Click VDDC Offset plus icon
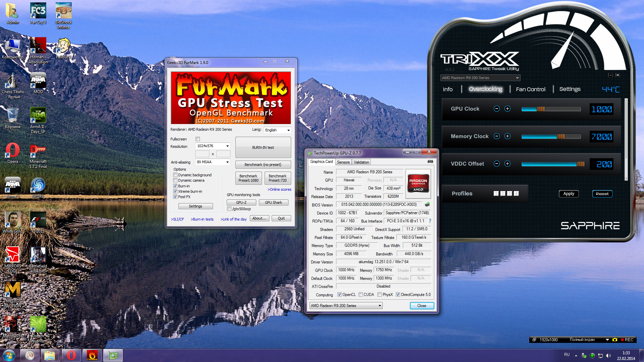This screenshot has width=644, height=362. pos(507,164)
